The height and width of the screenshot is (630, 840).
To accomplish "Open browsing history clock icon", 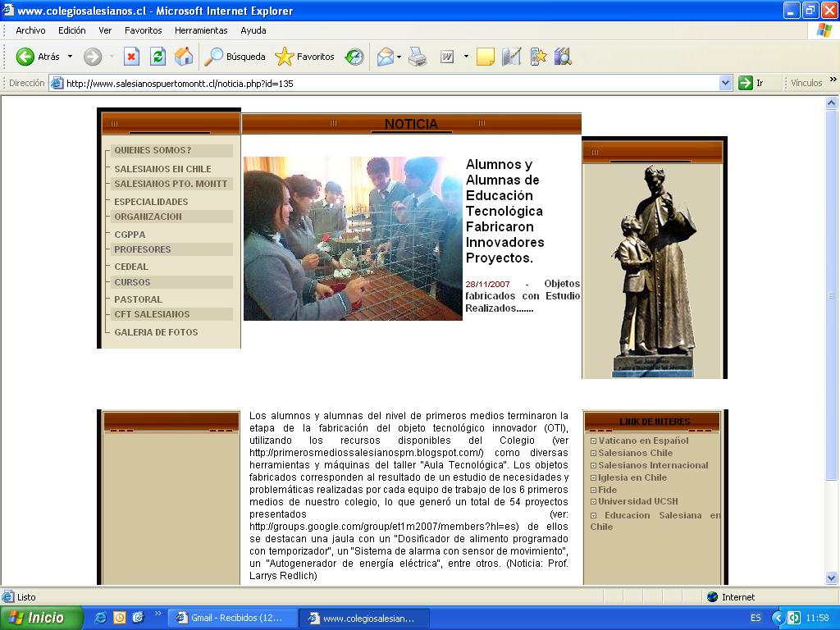I will (354, 57).
